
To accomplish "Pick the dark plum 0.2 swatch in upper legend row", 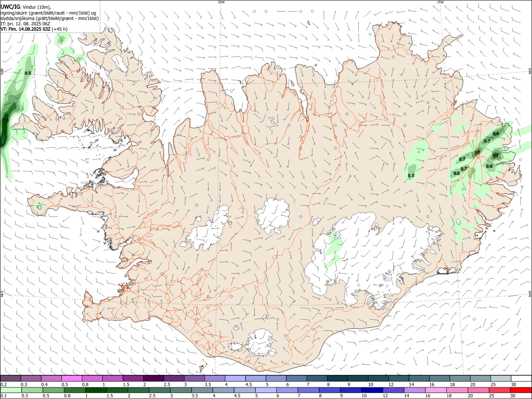I will (x=10, y=378).
